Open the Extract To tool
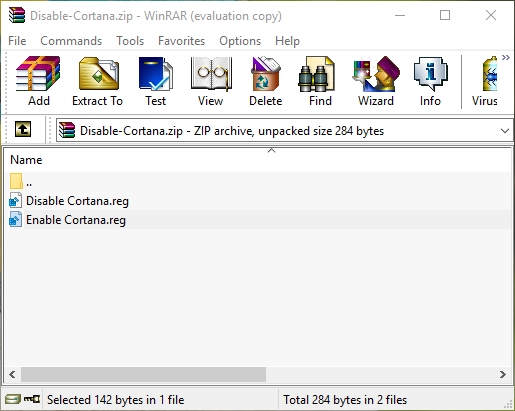Viewport: 515px width, 411px height. (98, 81)
